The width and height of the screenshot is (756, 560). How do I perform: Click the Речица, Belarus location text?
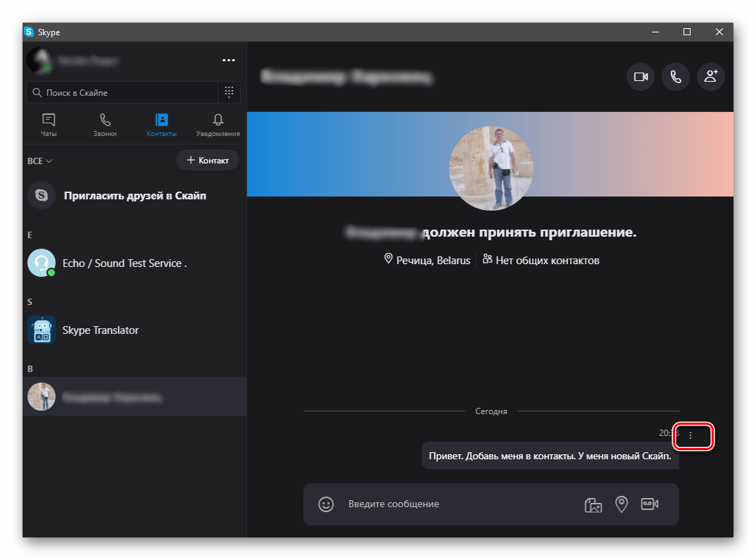(x=433, y=261)
